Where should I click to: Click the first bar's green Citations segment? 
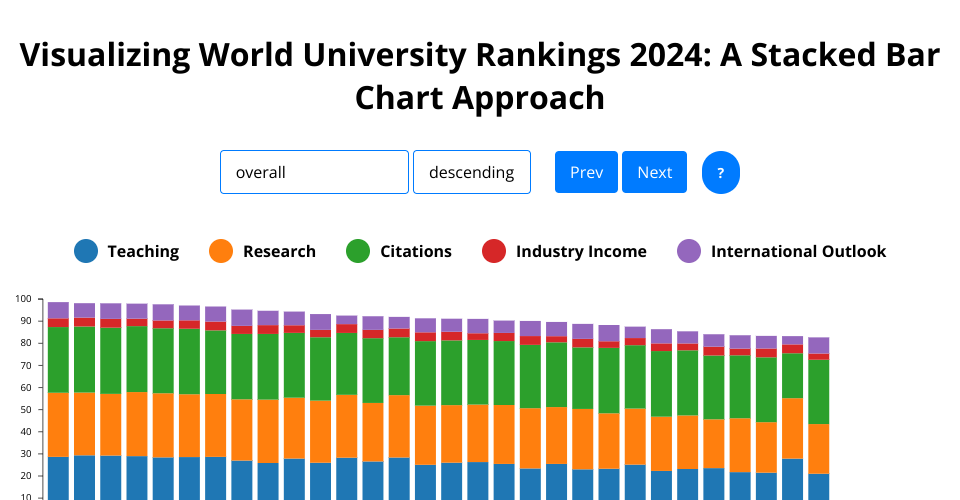coord(58,360)
